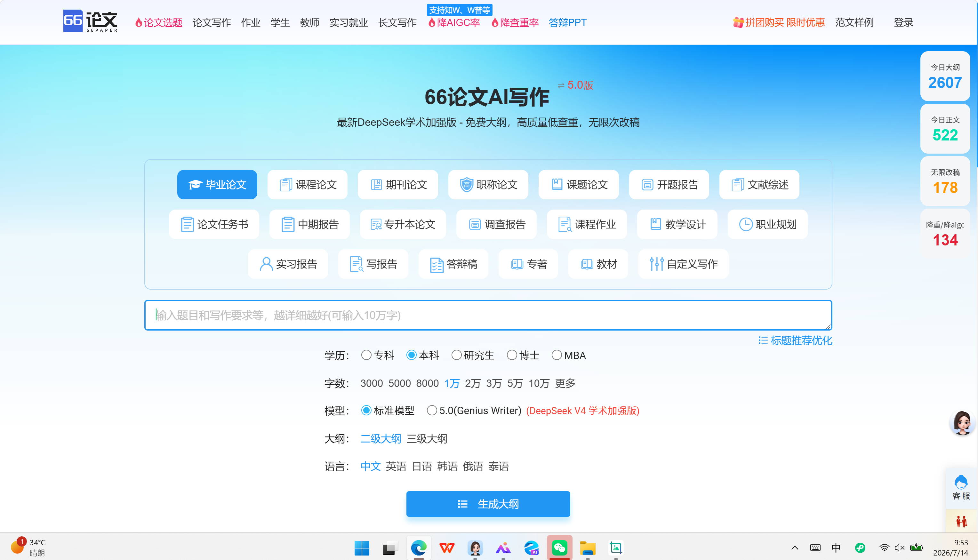Open 标题推荐优化 title suggestions
Image resolution: width=978 pixels, height=560 pixels.
tap(795, 340)
